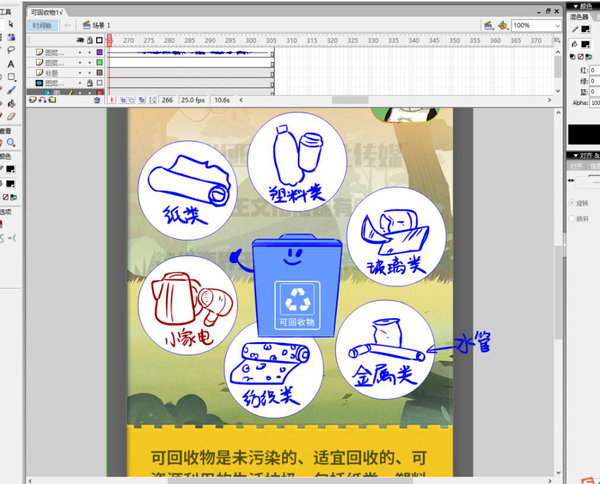Click the Edit Symbols icon
The height and width of the screenshot is (484, 600).
[x=504, y=24]
